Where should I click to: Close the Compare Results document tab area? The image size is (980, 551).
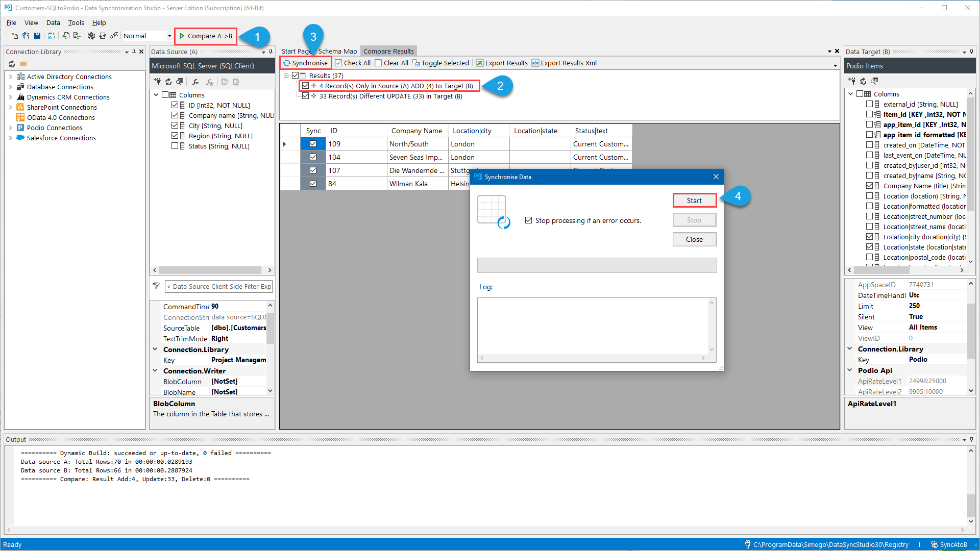coord(837,51)
